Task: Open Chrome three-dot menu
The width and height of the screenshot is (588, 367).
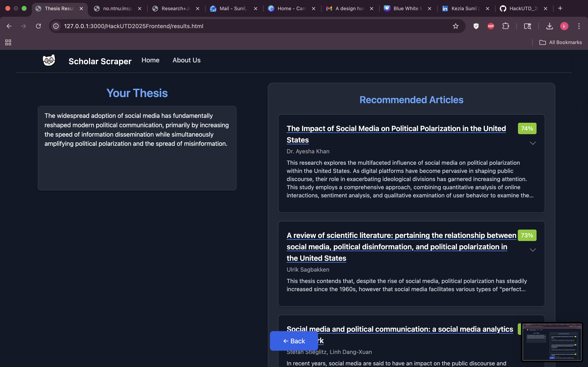Action: 579,26
